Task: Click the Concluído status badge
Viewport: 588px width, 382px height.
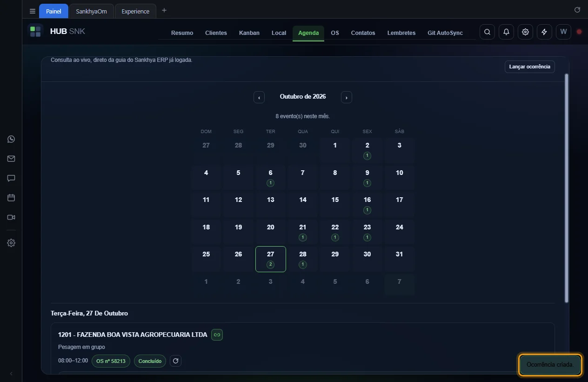Action: pyautogui.click(x=150, y=361)
